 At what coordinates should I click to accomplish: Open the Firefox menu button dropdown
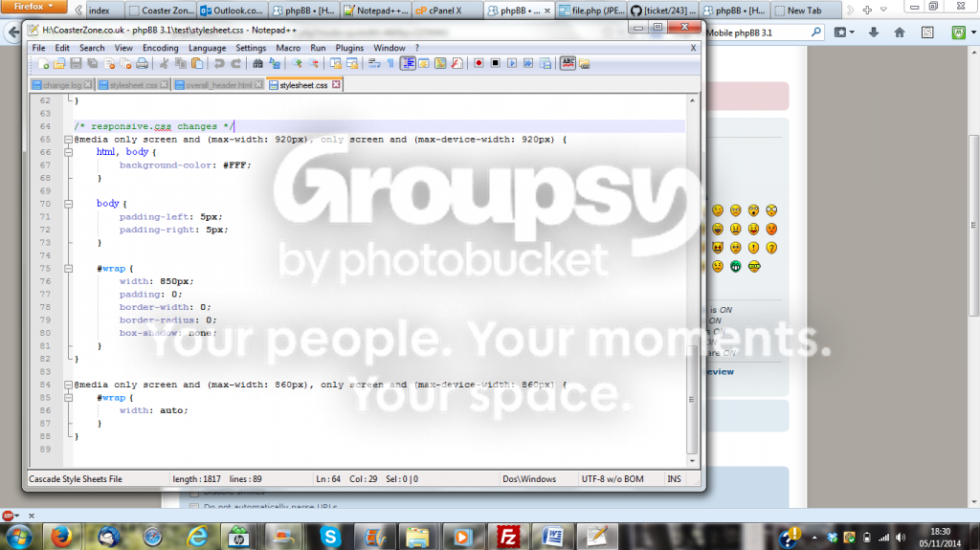[33, 7]
